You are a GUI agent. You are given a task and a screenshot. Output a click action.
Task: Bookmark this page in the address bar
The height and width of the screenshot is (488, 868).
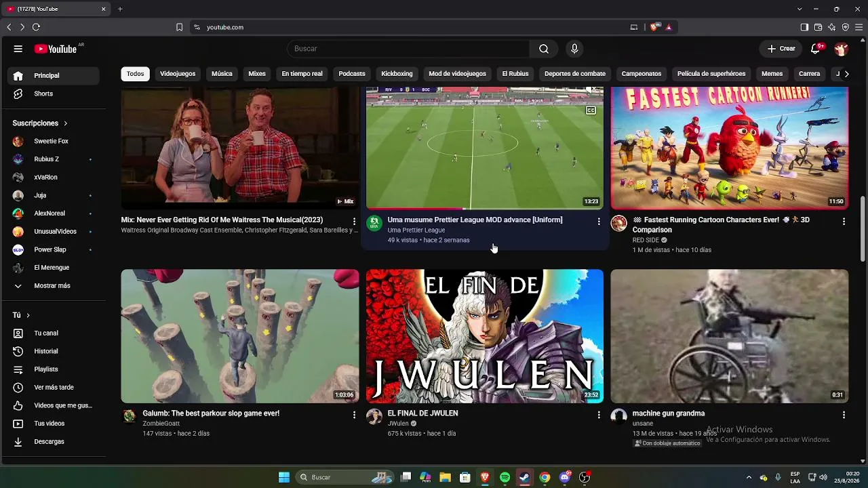[179, 27]
